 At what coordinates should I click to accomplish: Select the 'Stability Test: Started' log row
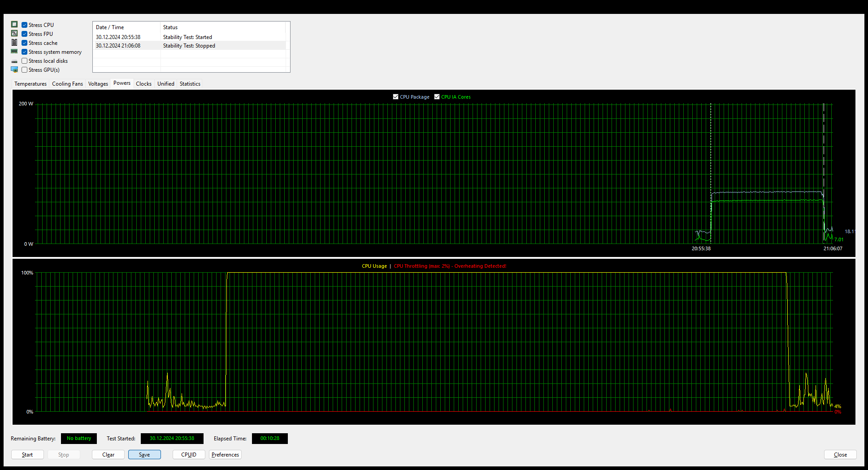point(188,37)
